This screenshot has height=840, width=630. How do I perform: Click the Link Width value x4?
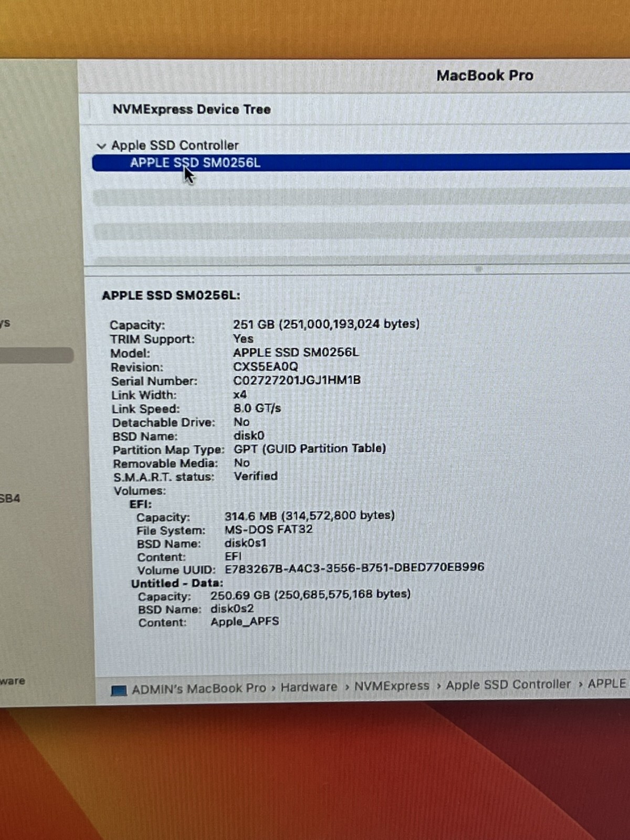[x=240, y=394]
